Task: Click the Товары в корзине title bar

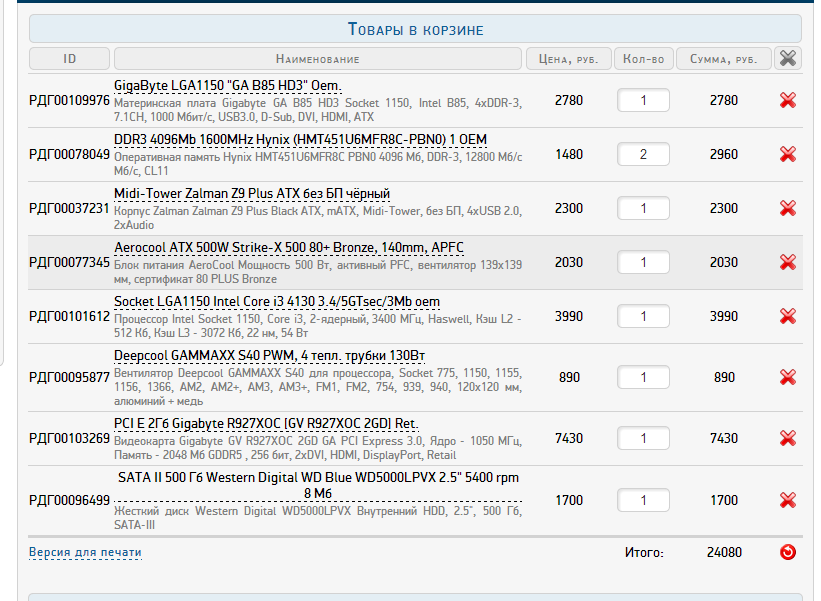Action: click(x=415, y=29)
